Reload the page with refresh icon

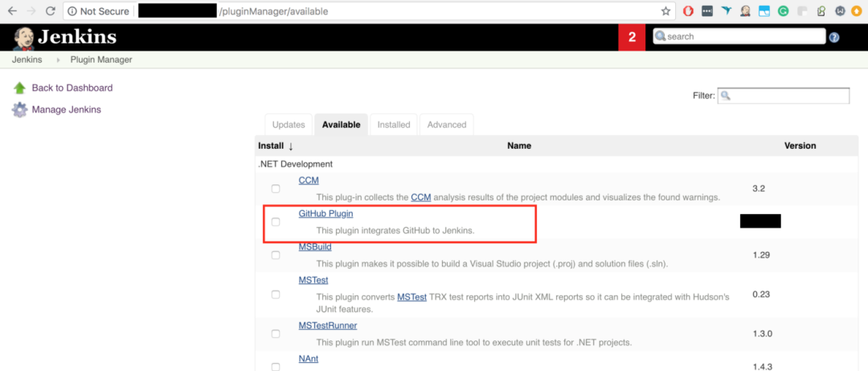51,11
